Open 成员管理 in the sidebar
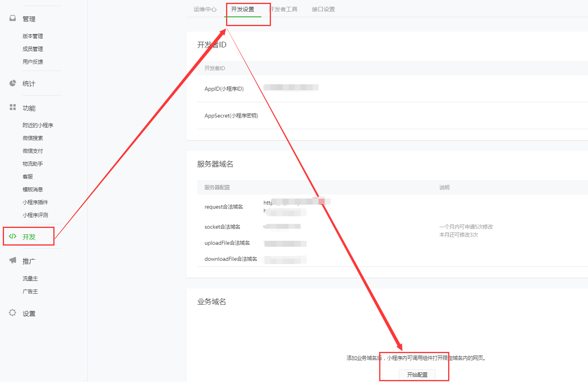Image resolution: width=588 pixels, height=382 pixels. pyautogui.click(x=33, y=49)
